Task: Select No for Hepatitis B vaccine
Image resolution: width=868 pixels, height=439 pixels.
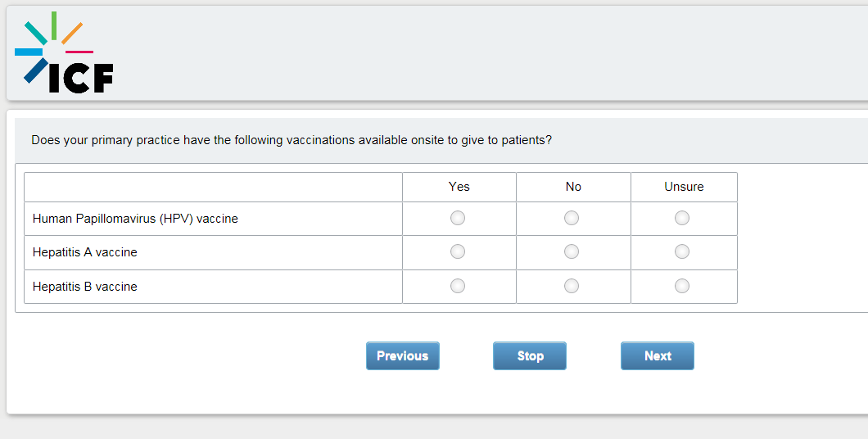Action: [x=572, y=286]
